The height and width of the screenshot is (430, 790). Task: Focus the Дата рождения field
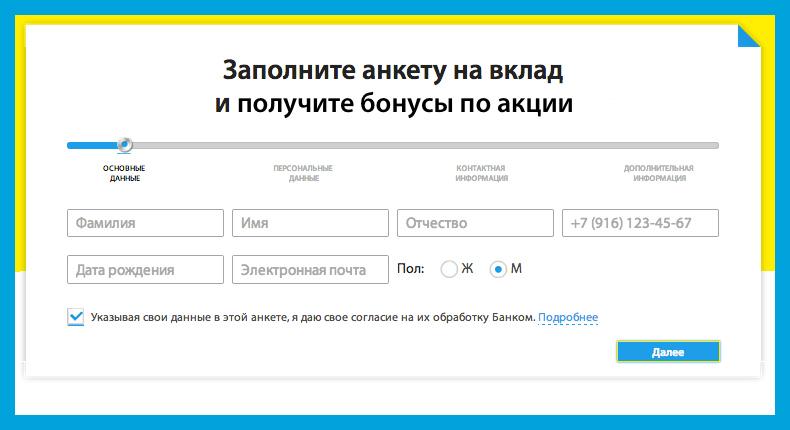(x=145, y=270)
